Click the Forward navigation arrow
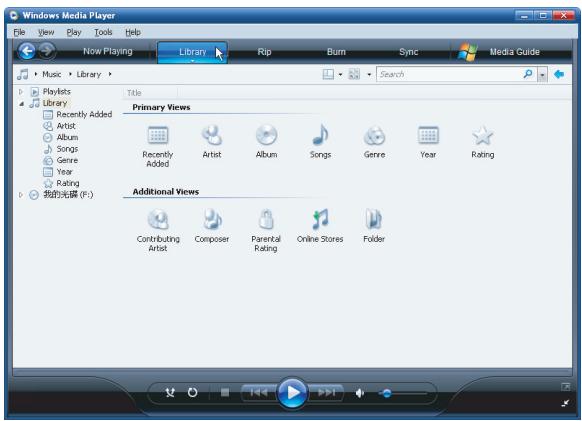Viewport: 582px width, 421px height. (47, 50)
